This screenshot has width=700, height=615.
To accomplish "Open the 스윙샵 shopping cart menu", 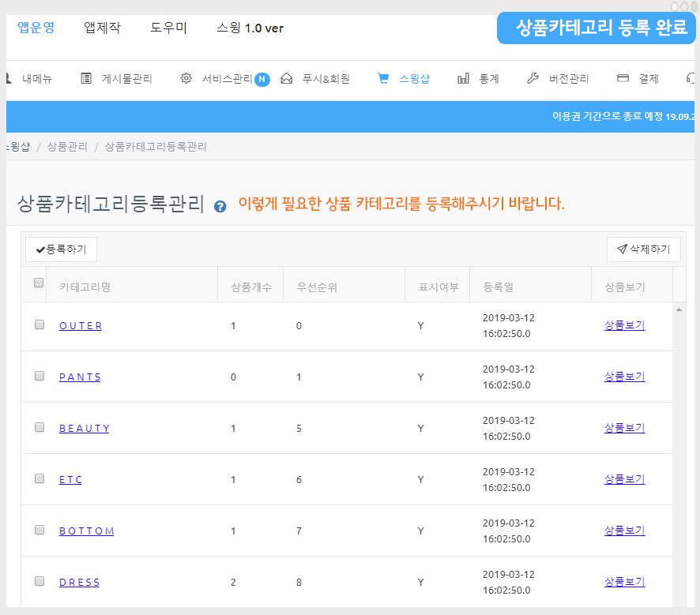I will point(404,79).
